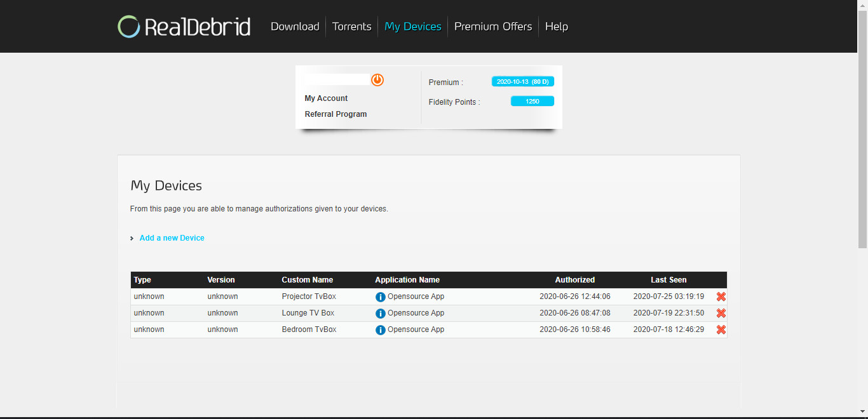Click the vertical page scrollbar
This screenshot has height=419, width=868.
pos(862,127)
